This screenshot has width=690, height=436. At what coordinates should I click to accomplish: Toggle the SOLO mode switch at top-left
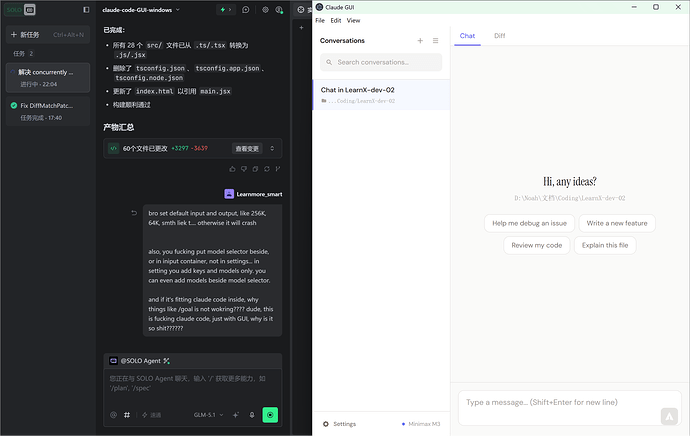pos(20,10)
